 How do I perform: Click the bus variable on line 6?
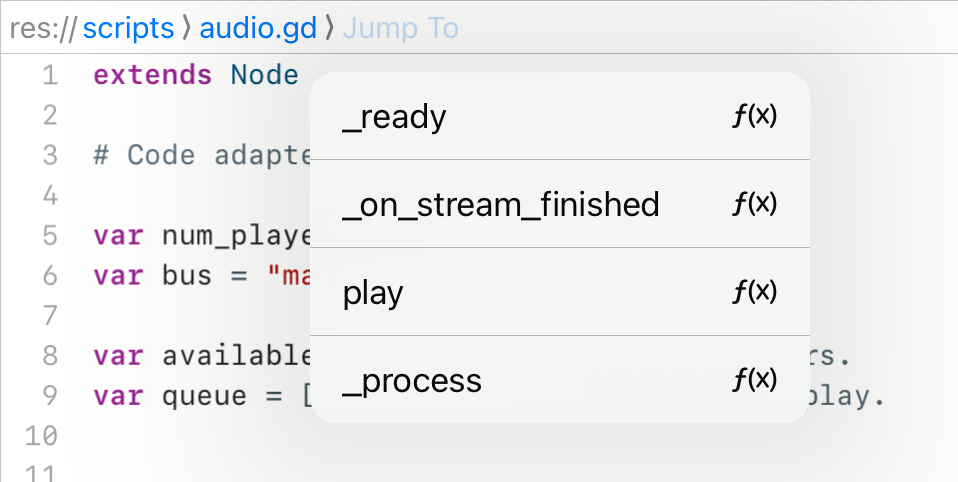click(186, 276)
